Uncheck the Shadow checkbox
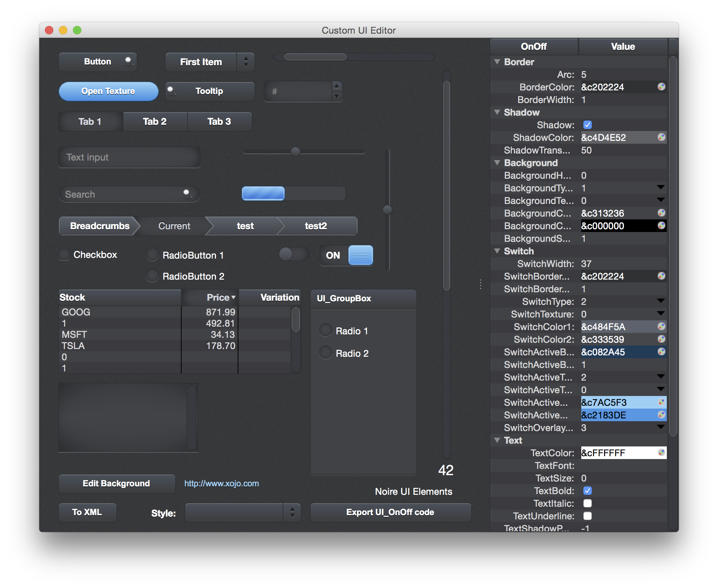The height and width of the screenshot is (588, 718). coord(588,125)
